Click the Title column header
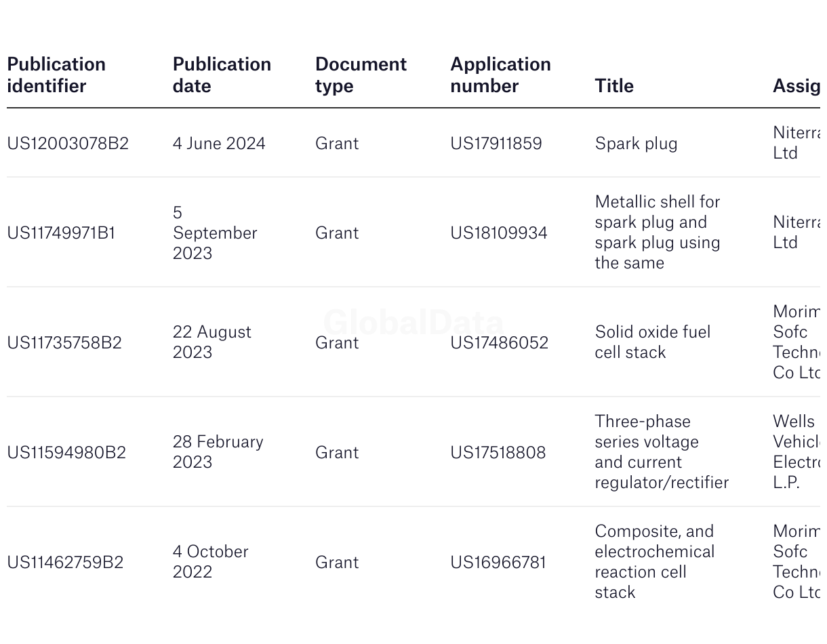Screen dimensions: 827x644 (614, 86)
